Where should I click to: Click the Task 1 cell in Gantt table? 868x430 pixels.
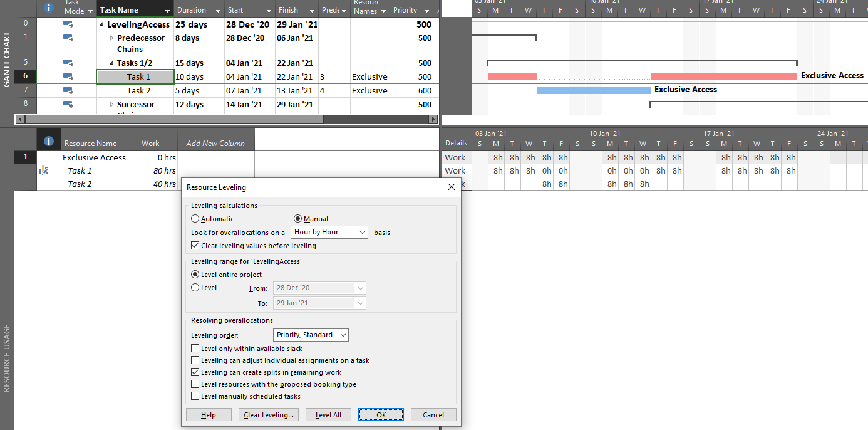point(135,76)
